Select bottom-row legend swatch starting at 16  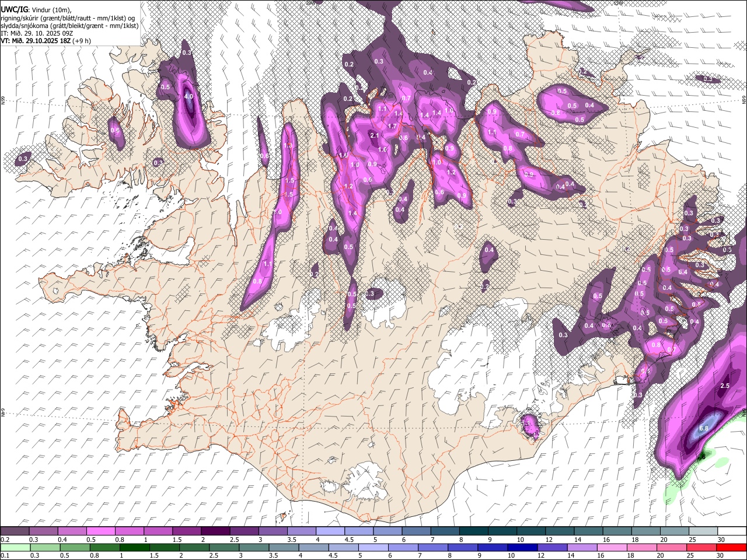pyautogui.click(x=612, y=548)
